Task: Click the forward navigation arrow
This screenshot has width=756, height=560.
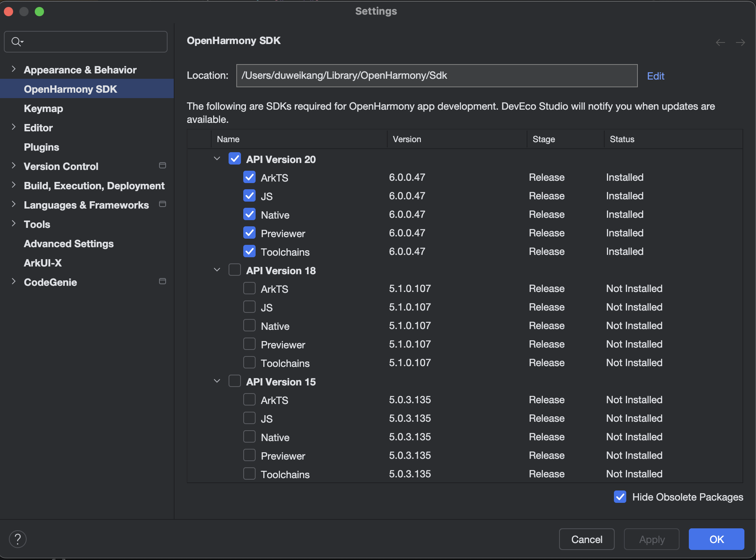Action: tap(740, 42)
